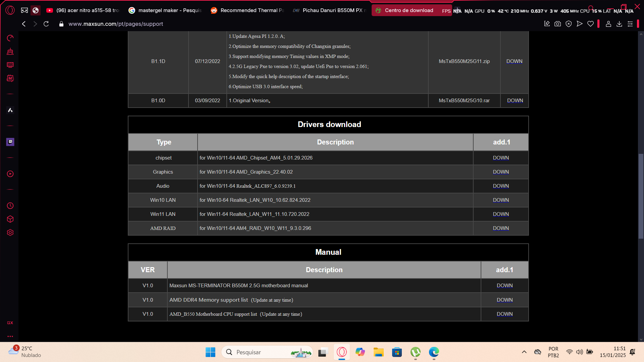Open Microsoft Edge from the taskbar
The width and height of the screenshot is (644, 362).
click(x=434, y=352)
